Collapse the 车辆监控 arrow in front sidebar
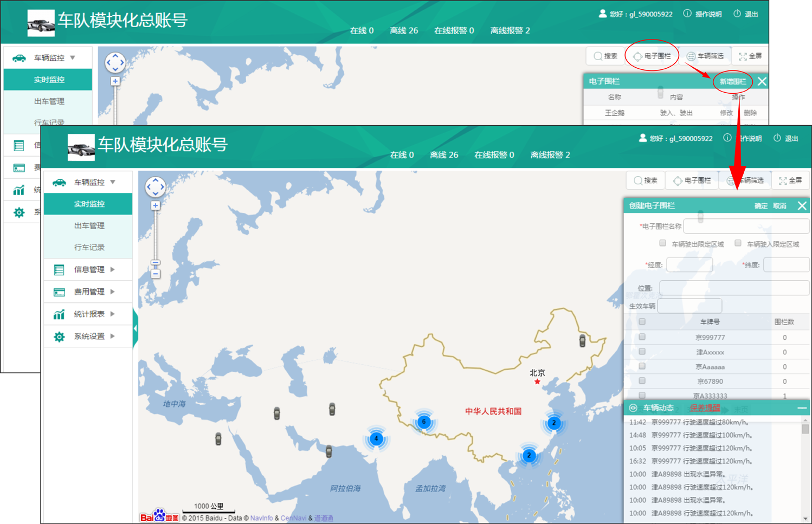 (113, 183)
